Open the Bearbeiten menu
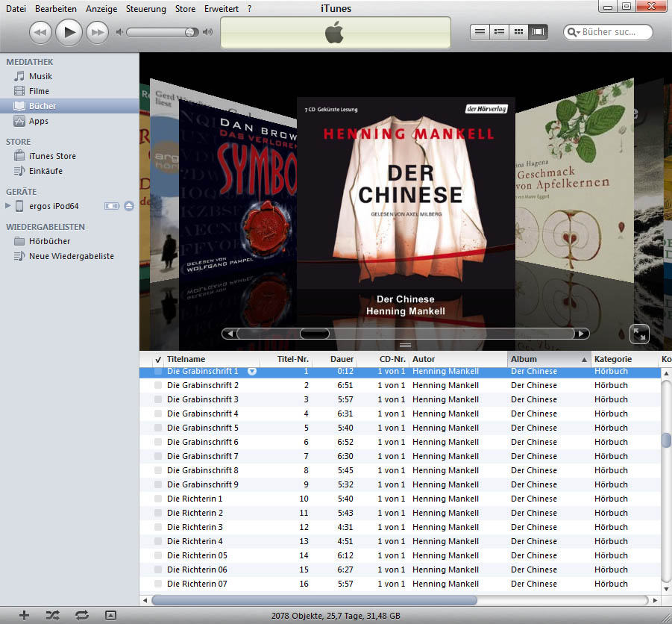 [56, 8]
